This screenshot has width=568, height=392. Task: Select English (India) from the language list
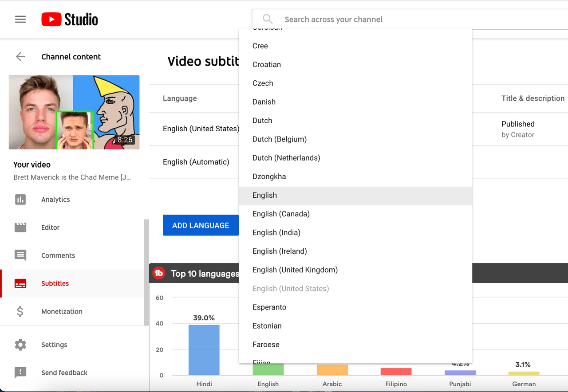[276, 232]
